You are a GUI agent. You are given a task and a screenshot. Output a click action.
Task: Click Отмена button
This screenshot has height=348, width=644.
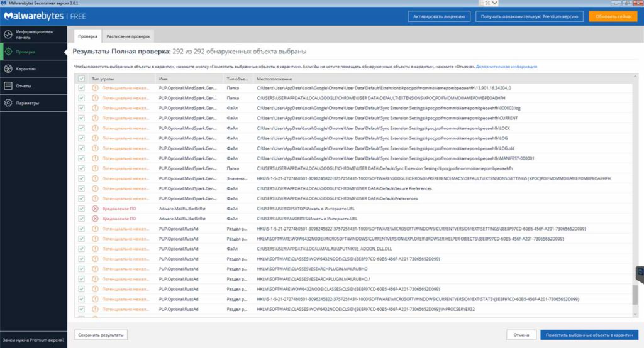521,335
